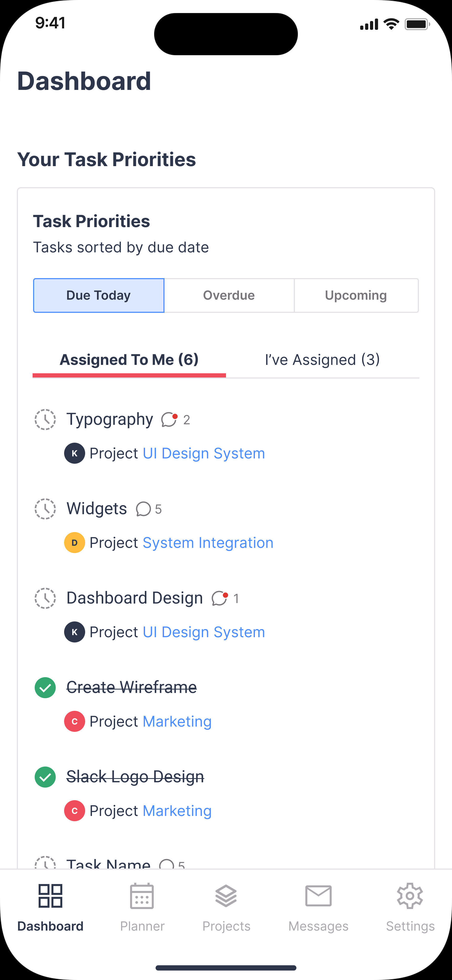Tap the yellow D avatar on Widgets

[75, 543]
